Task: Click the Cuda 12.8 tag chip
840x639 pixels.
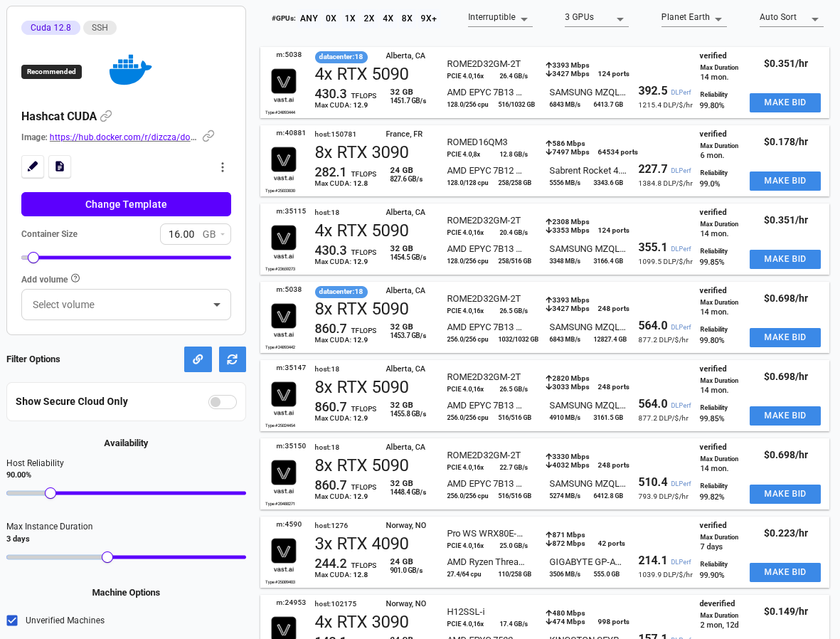Action: (x=51, y=27)
